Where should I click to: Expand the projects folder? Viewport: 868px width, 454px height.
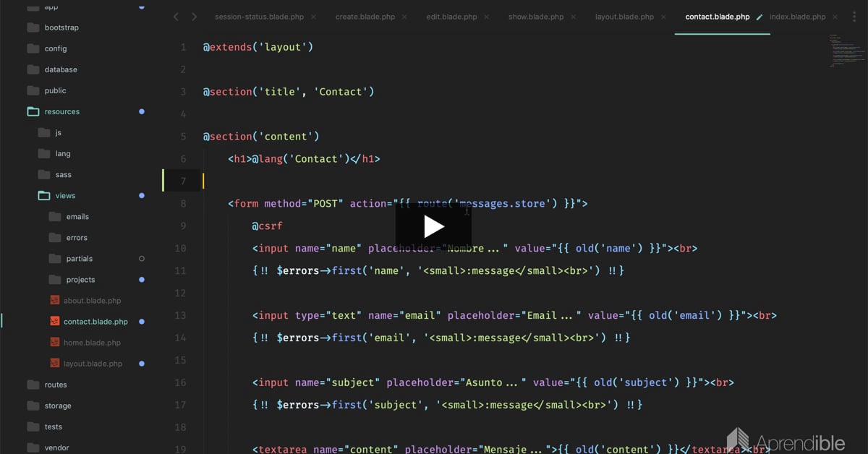(x=80, y=279)
